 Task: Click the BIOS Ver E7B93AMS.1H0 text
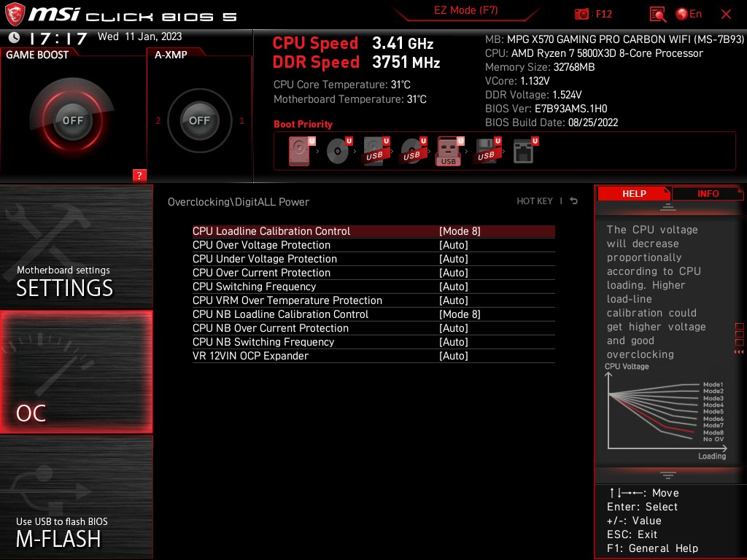546,109
